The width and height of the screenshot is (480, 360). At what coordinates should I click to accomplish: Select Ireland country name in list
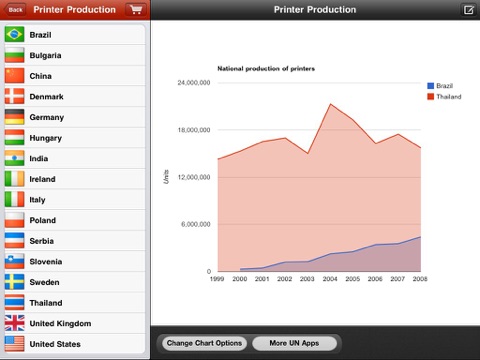[42, 179]
